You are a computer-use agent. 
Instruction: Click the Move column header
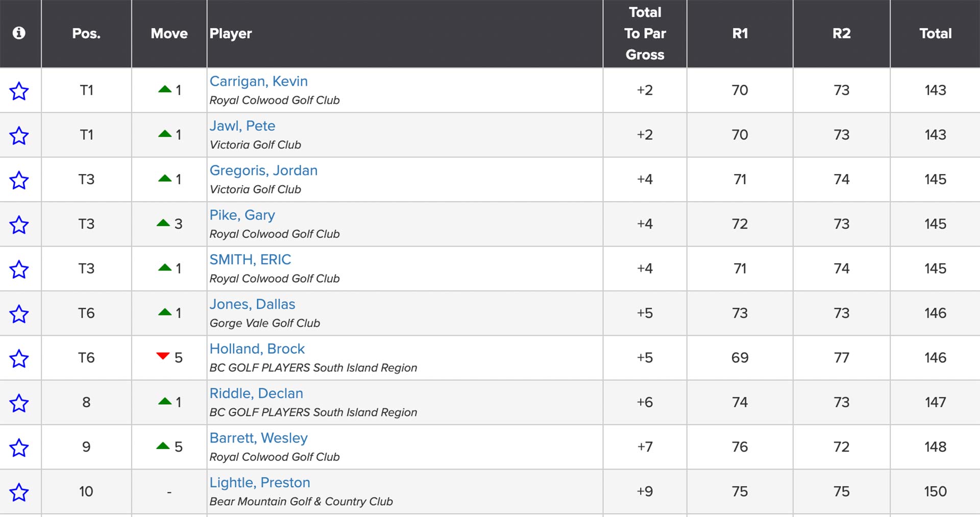pos(169,34)
